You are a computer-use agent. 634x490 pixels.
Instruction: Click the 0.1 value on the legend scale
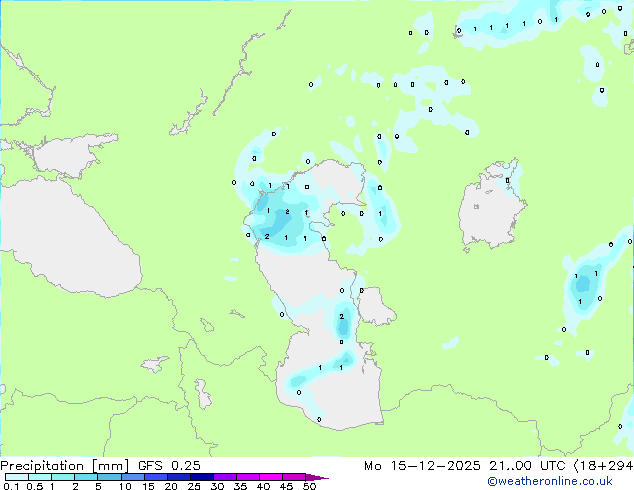click(x=10, y=487)
